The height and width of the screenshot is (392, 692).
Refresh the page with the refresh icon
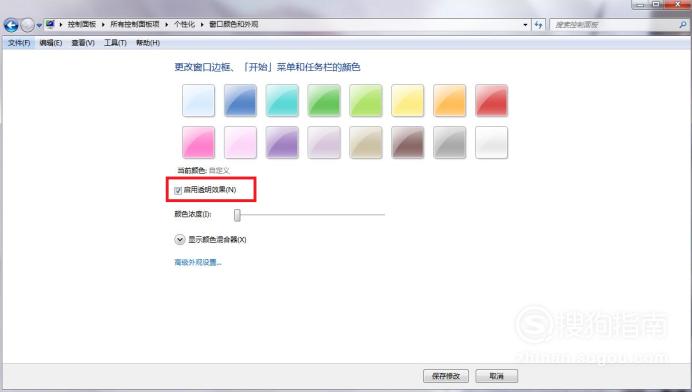tap(538, 25)
